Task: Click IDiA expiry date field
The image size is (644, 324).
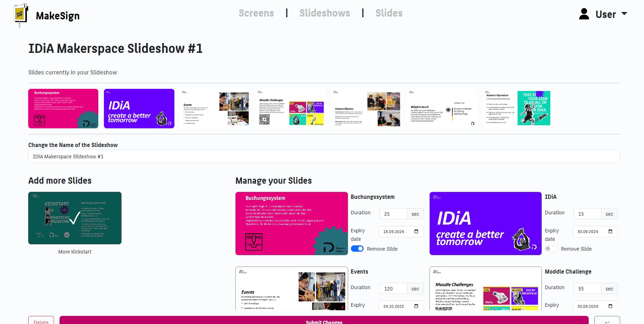Action: coord(595,232)
